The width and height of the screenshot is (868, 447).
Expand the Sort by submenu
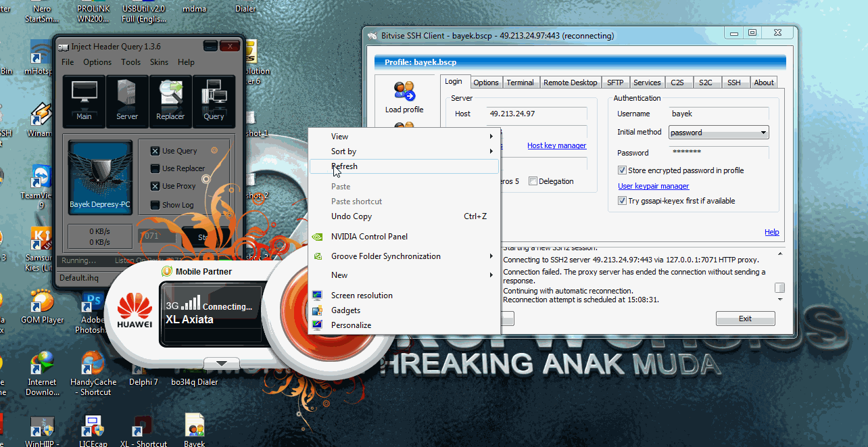[404, 151]
